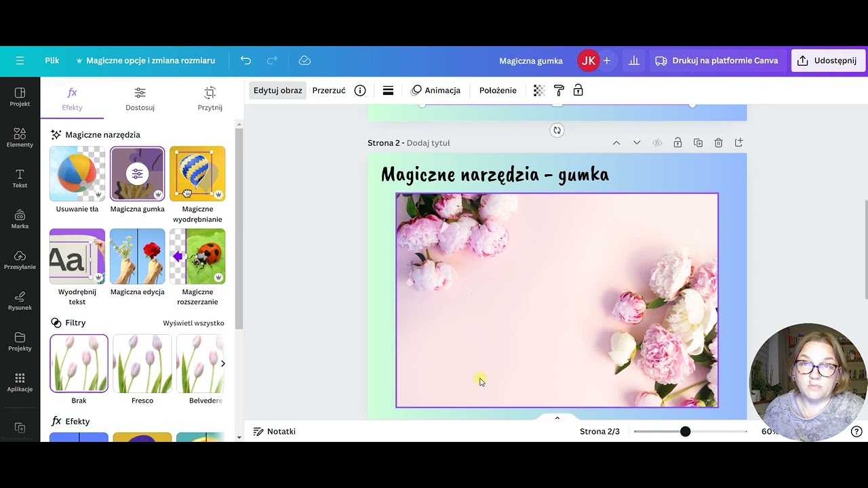Click the Przerzuć flip button
The image size is (868, 488).
pos(329,90)
